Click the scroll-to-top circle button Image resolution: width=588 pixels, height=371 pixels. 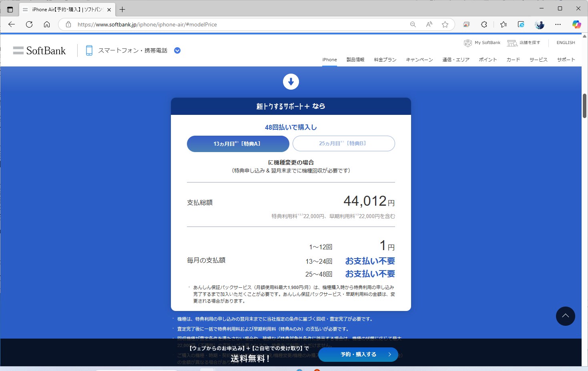coord(565,316)
